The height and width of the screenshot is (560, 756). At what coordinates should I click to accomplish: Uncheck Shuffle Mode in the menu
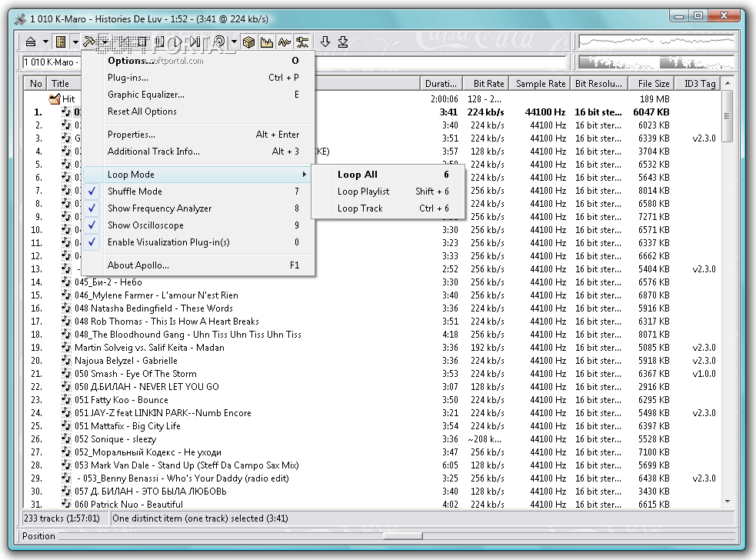tap(198, 192)
